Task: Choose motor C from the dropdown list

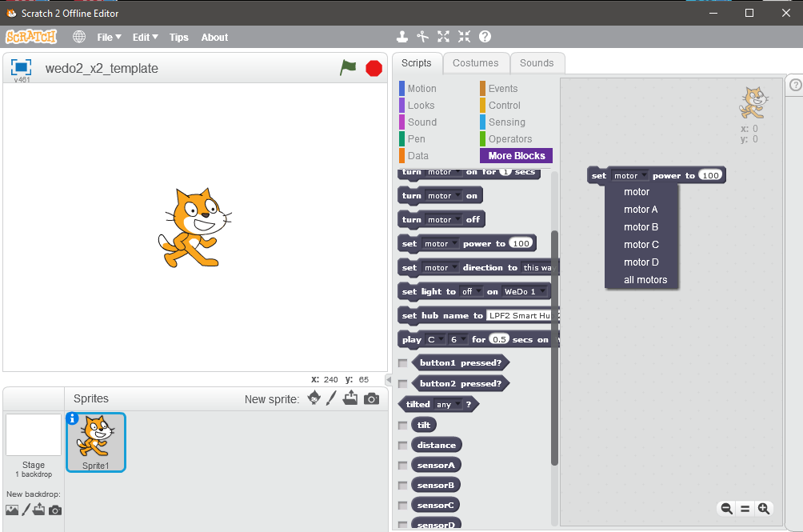Action: click(x=641, y=245)
